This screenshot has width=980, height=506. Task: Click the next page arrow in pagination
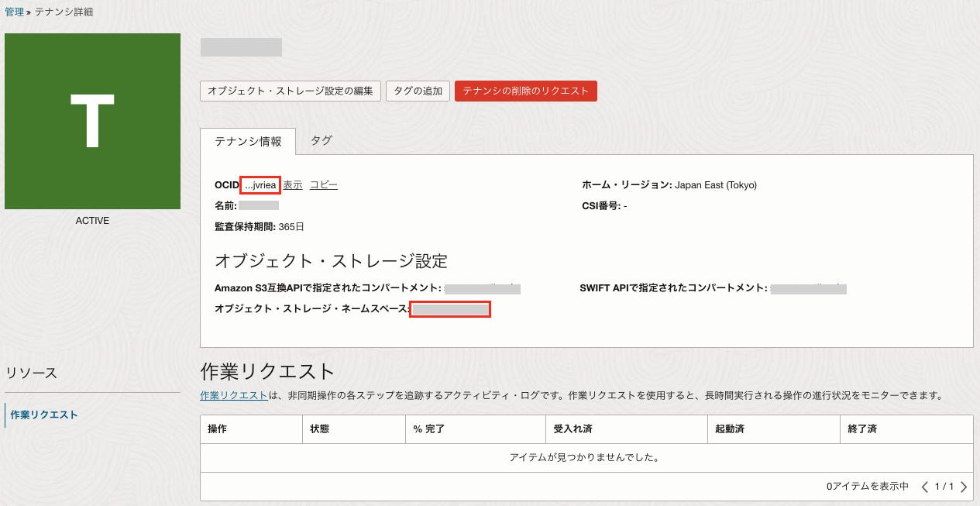point(963,487)
